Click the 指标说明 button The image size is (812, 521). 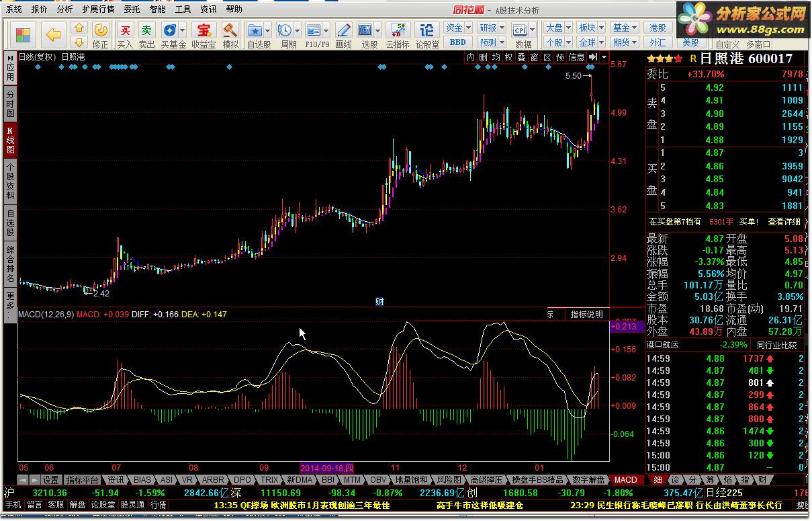(x=587, y=314)
